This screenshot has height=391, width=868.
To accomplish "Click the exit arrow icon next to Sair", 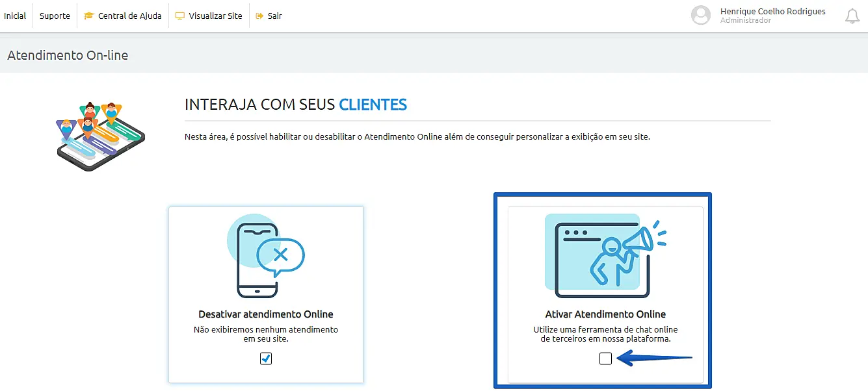I will click(x=258, y=16).
